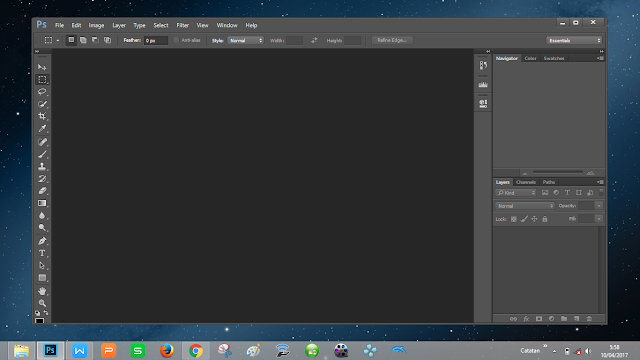This screenshot has width=640, height=360.
Task: Click the swap Width and Height icon
Action: coord(314,40)
